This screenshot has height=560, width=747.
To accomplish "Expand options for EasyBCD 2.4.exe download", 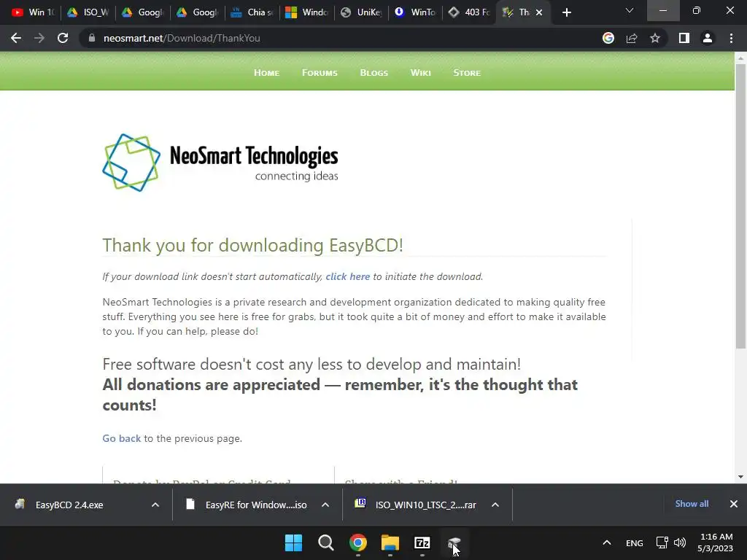I will (155, 505).
